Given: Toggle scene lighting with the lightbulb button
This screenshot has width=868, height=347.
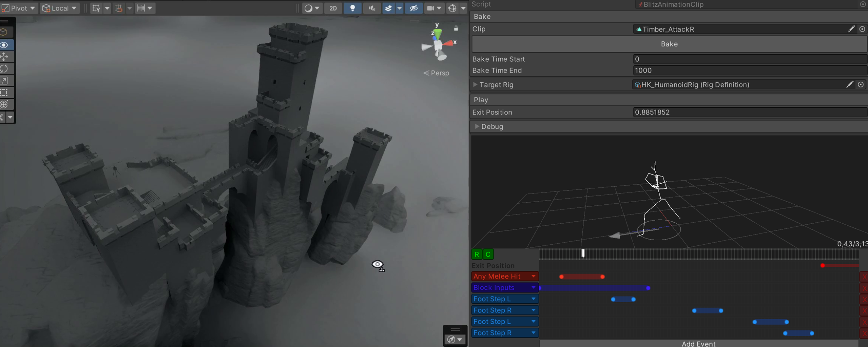Looking at the screenshot, I should (x=352, y=8).
